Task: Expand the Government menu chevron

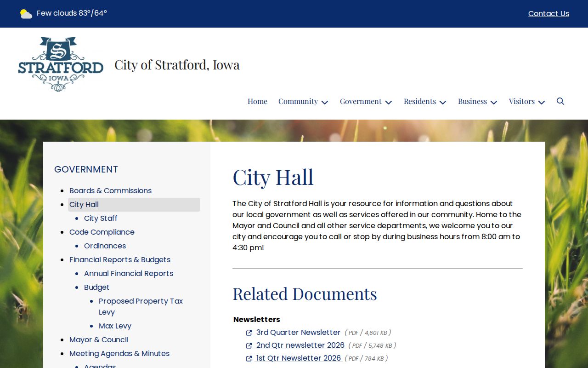Action: point(389,102)
